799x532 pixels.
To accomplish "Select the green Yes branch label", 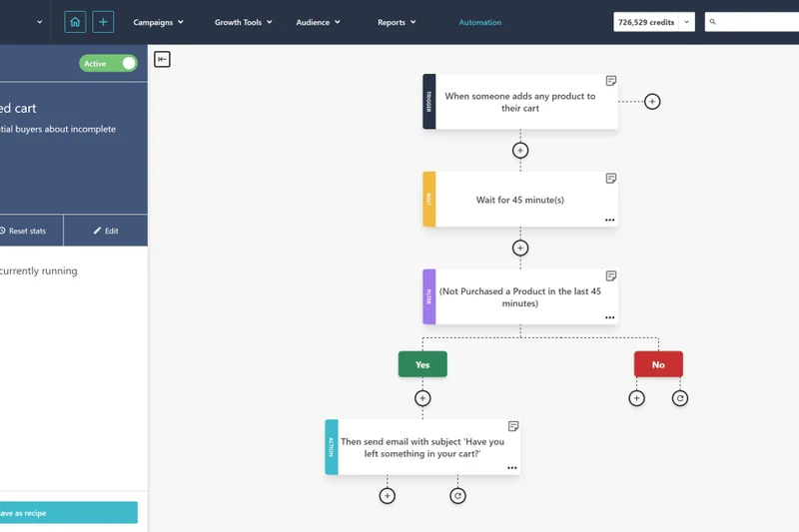I will click(422, 364).
